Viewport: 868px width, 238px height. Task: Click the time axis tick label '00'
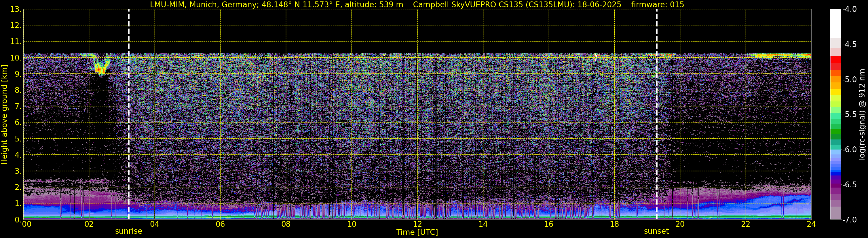click(x=26, y=224)
